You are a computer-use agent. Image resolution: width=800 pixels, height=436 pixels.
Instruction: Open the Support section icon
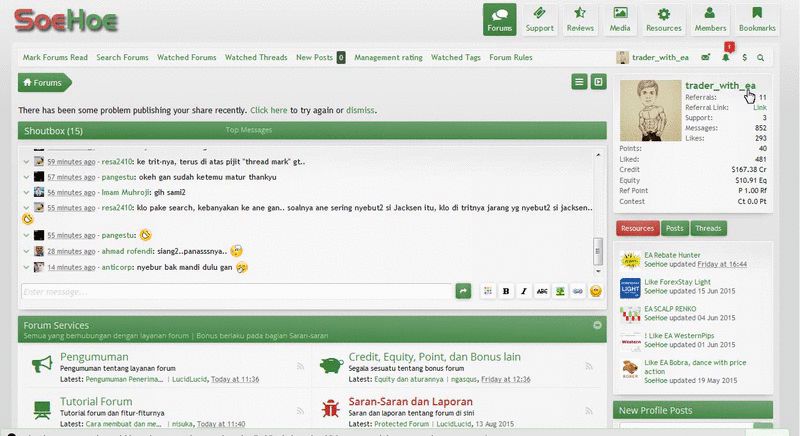pyautogui.click(x=540, y=19)
